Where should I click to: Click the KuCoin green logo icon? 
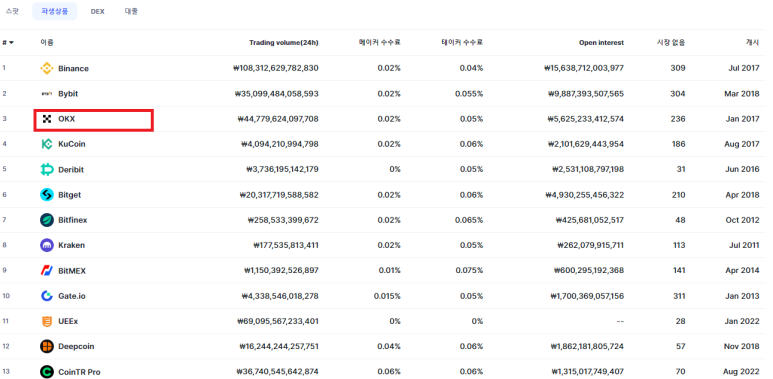47,144
